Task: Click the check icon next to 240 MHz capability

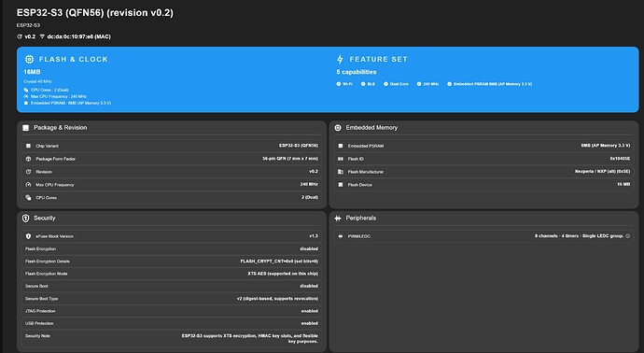Action: click(x=419, y=84)
